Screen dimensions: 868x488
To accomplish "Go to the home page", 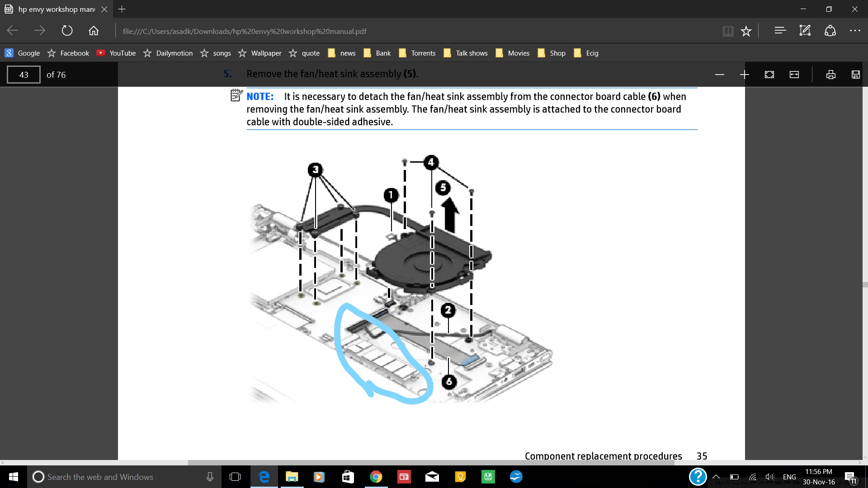I will click(x=94, y=31).
